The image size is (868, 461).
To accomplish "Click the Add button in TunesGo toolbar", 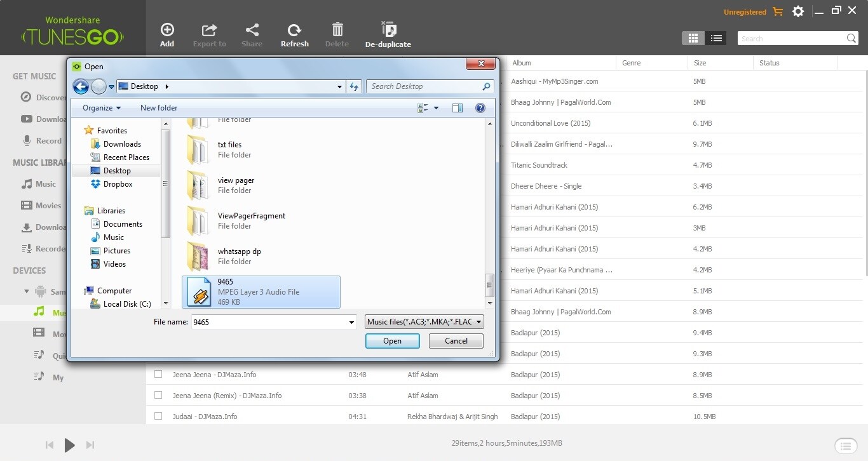I will pyautogui.click(x=167, y=35).
